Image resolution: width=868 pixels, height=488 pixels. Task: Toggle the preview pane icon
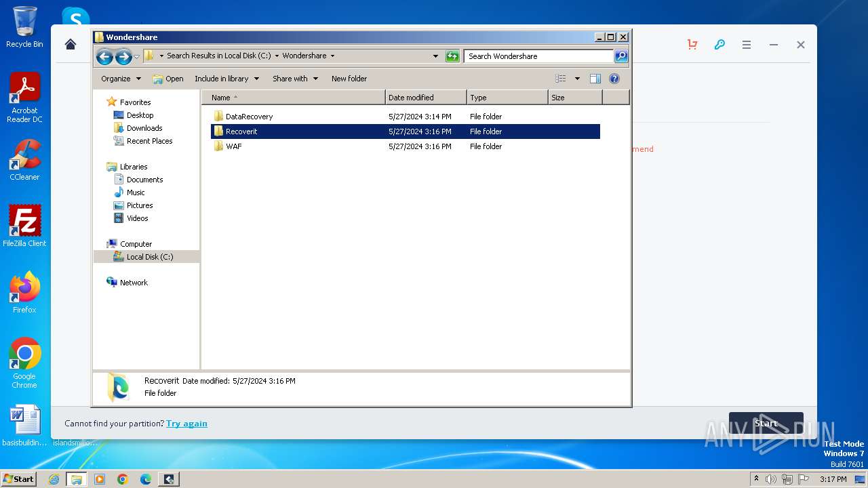pos(595,79)
